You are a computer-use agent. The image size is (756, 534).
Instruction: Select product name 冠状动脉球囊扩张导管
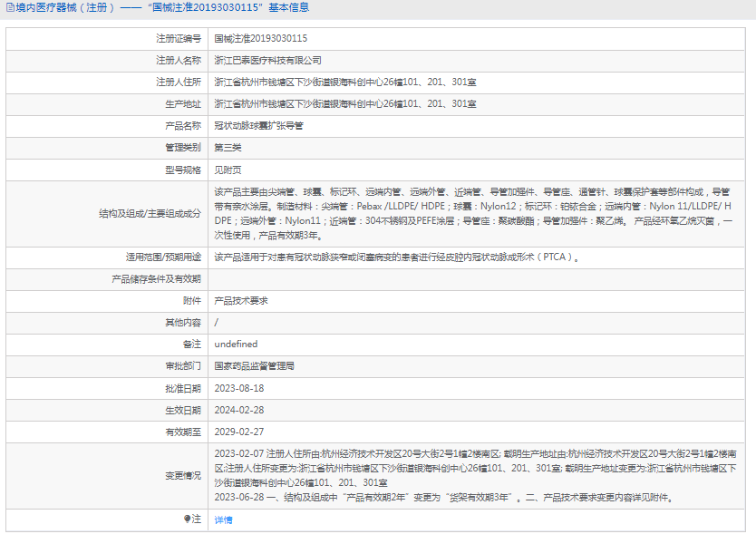(x=259, y=126)
